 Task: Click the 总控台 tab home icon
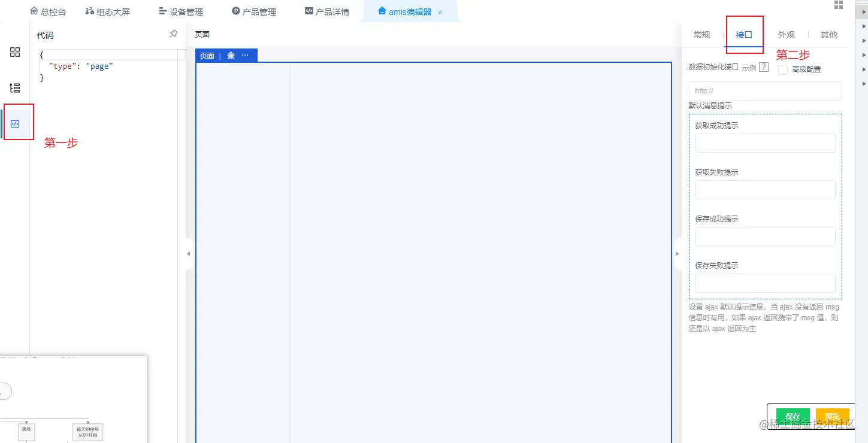coord(34,11)
